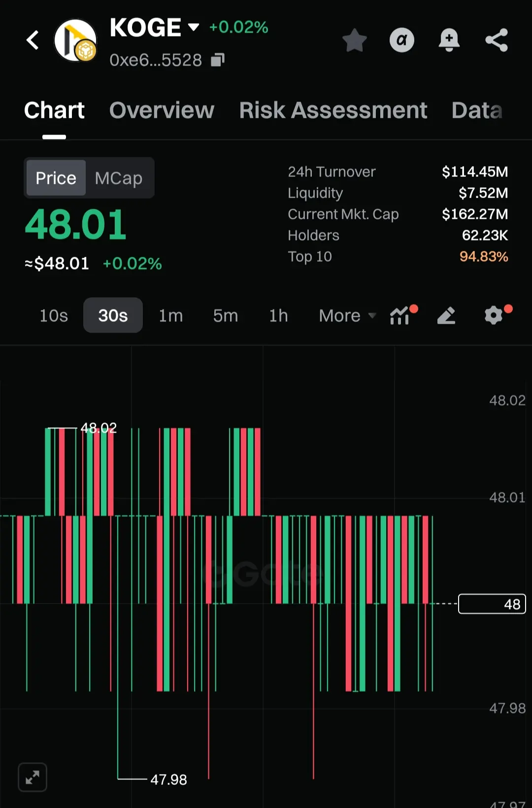Open the Data tab
The image size is (532, 808).
click(x=477, y=110)
